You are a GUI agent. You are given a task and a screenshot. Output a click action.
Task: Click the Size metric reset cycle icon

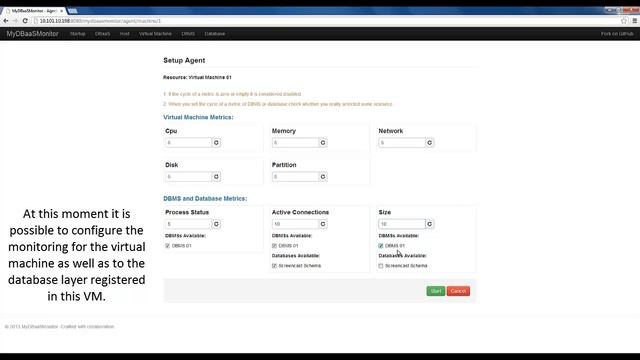429,224
